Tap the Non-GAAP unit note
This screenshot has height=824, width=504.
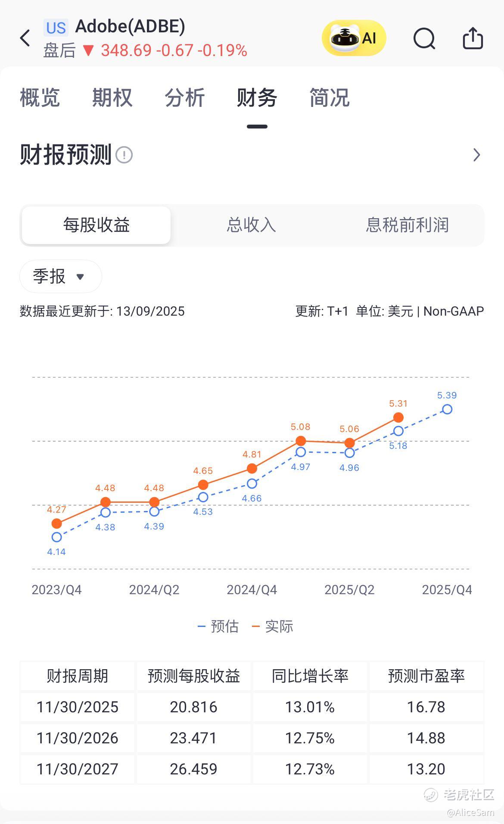(454, 311)
